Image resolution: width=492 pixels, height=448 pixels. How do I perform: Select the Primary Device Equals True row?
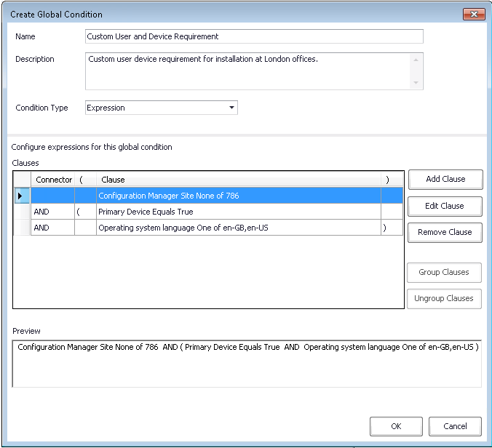238,212
